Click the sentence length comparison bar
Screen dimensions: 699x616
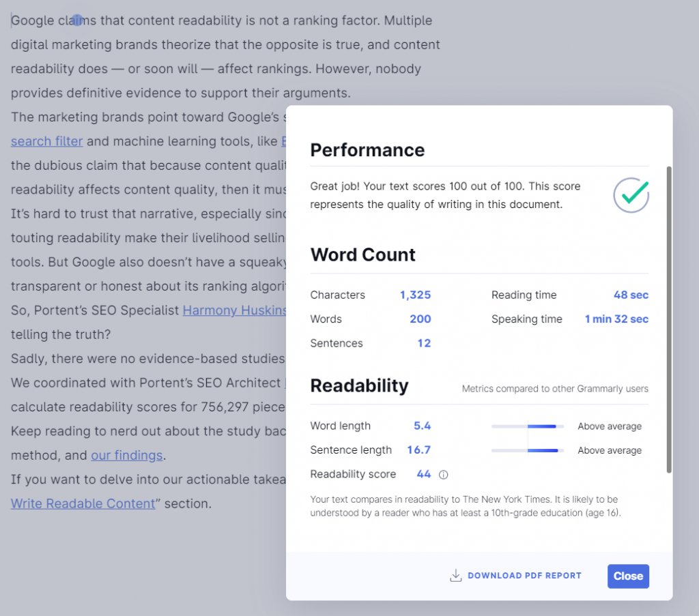click(528, 450)
